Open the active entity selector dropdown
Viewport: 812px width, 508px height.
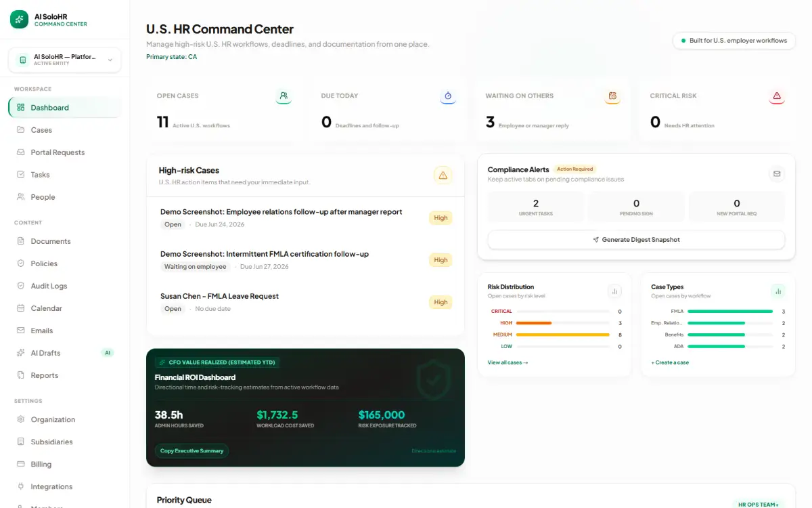point(65,60)
